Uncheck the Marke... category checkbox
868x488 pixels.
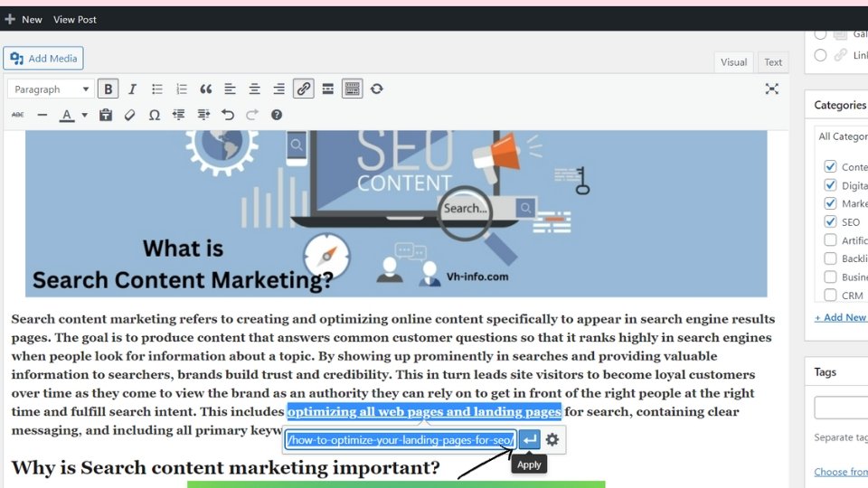830,203
